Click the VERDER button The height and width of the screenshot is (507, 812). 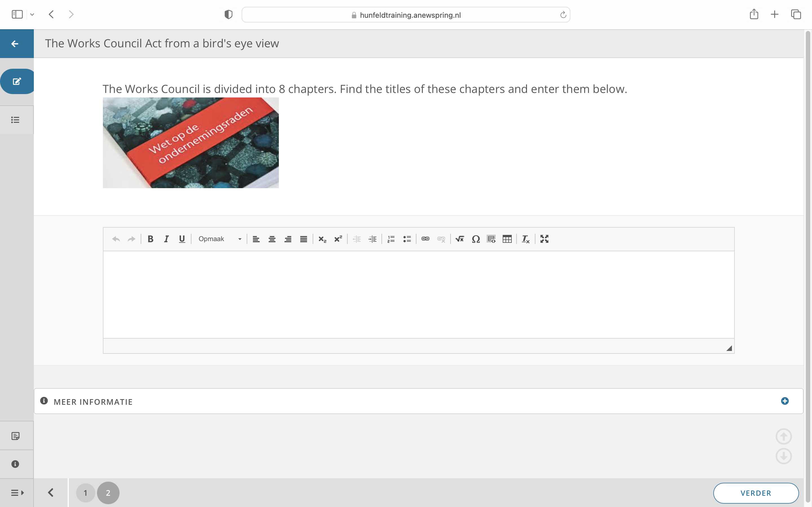coord(756,493)
